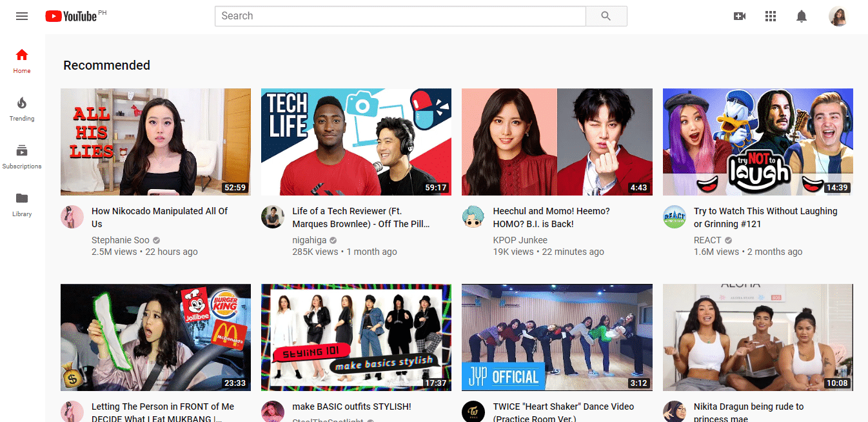Click the 14:39 duration badge
The width and height of the screenshot is (868, 422).
[837, 188]
